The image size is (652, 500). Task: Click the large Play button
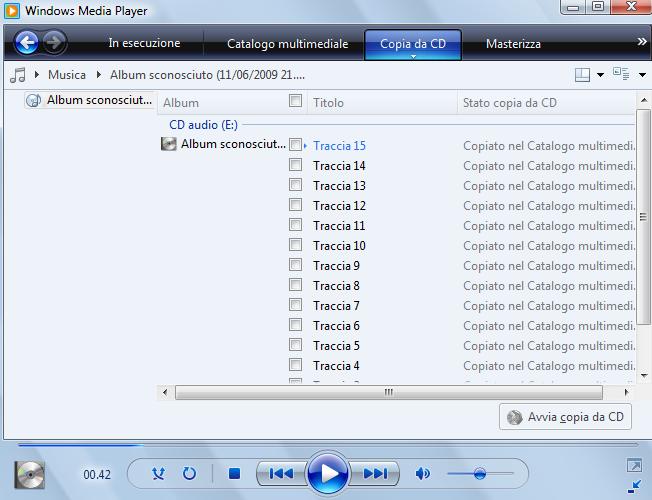[328, 473]
